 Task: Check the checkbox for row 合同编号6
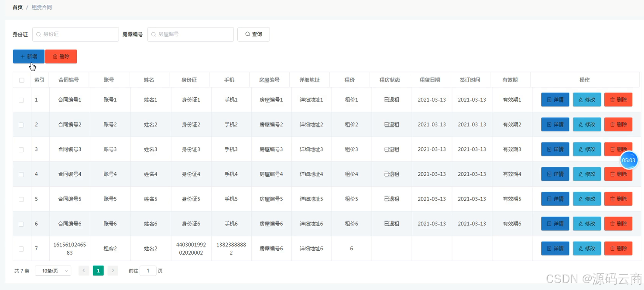[x=21, y=224]
